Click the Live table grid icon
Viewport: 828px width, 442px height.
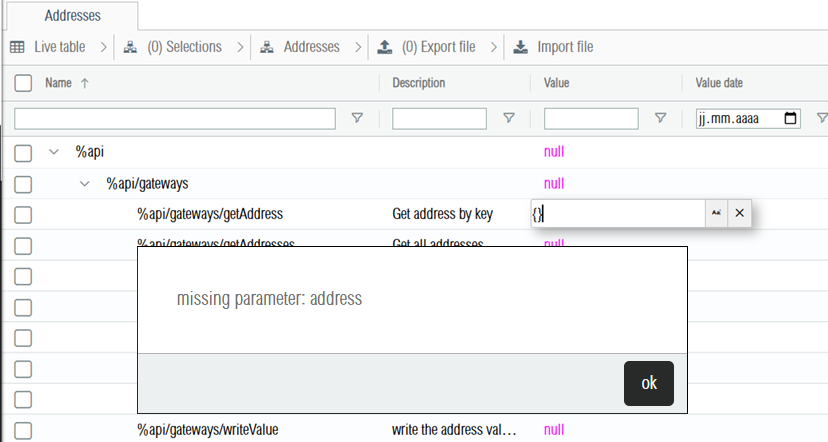(x=17, y=47)
